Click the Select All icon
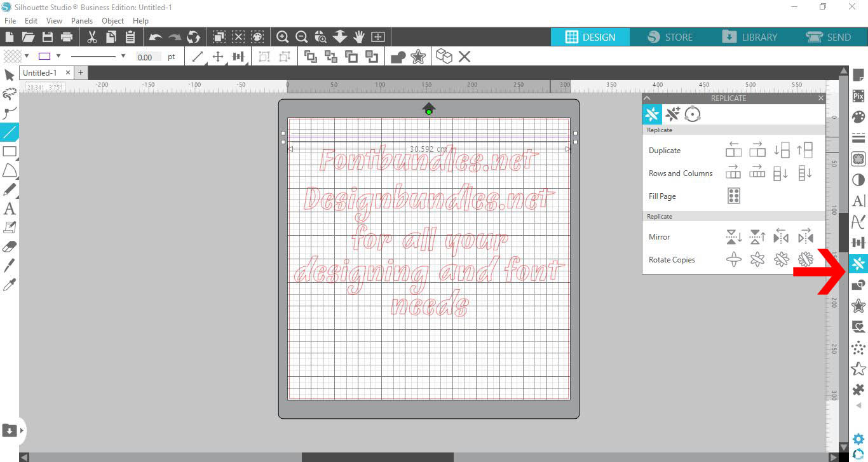The height and width of the screenshot is (462, 868). click(219, 37)
